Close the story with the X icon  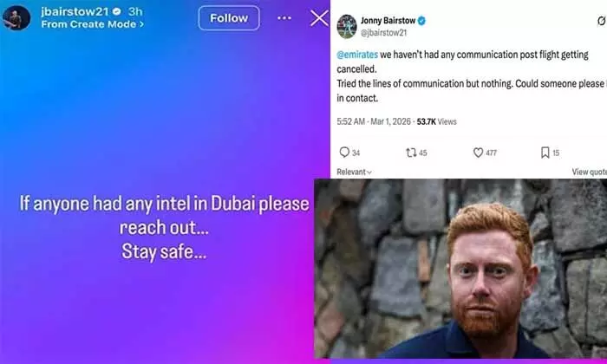click(319, 18)
